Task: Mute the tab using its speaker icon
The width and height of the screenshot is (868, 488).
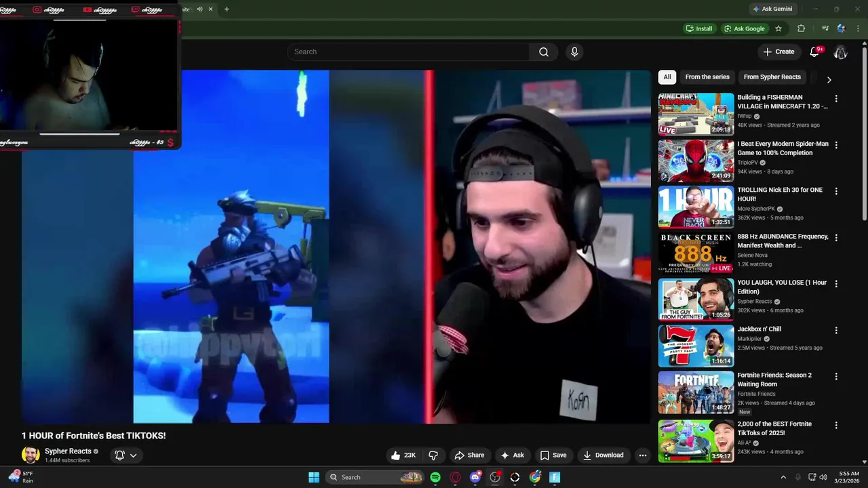Action: (199, 9)
